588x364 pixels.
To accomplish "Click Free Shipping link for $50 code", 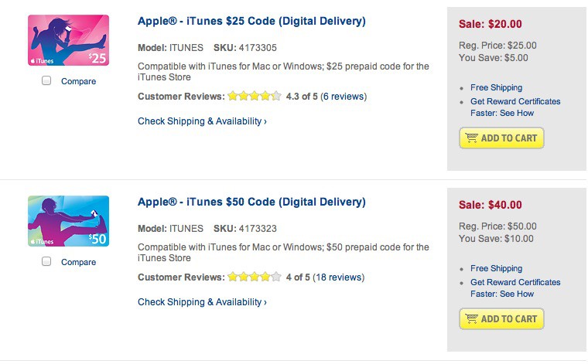I will (x=496, y=269).
